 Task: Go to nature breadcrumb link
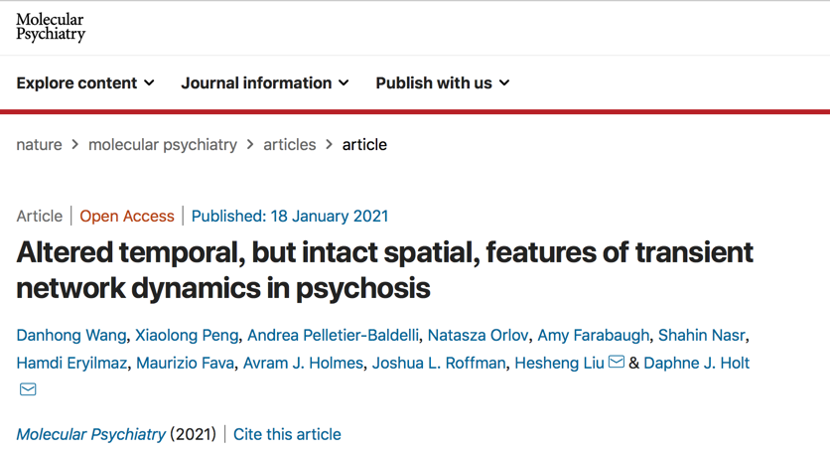39,144
